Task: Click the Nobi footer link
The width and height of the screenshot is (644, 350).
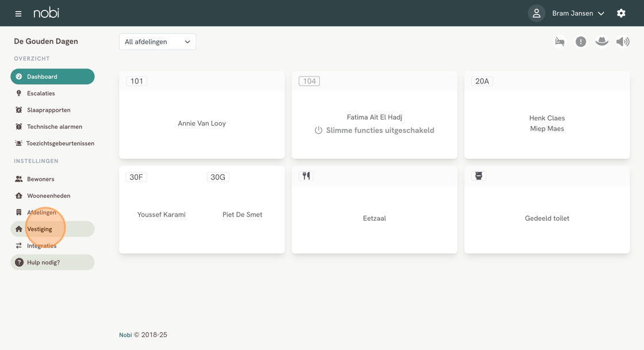Action: (x=125, y=335)
